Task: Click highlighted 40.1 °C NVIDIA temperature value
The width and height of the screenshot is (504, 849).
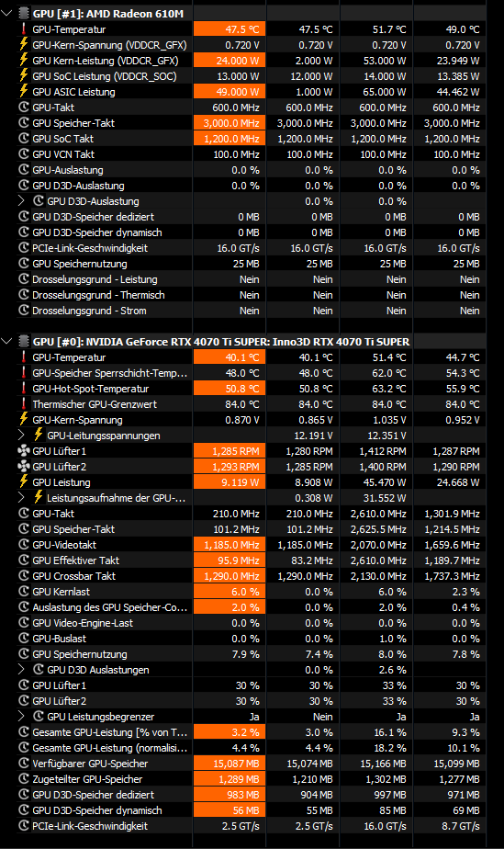Action: (230, 357)
